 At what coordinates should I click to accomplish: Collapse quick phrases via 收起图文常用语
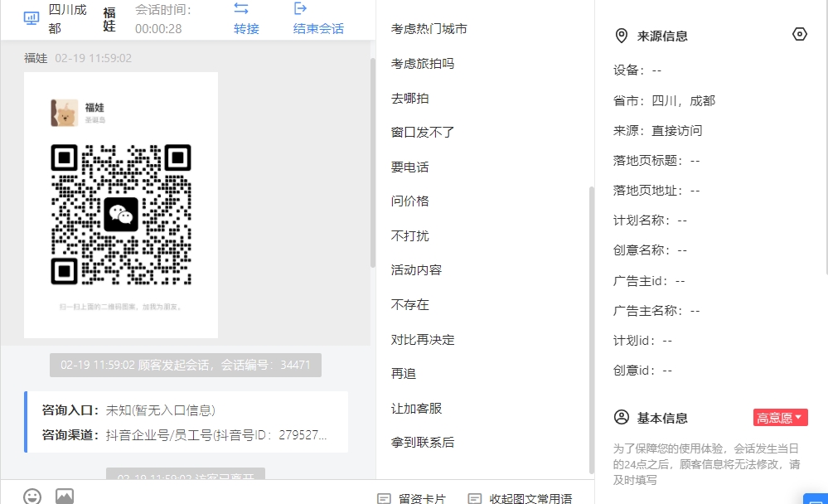click(521, 498)
